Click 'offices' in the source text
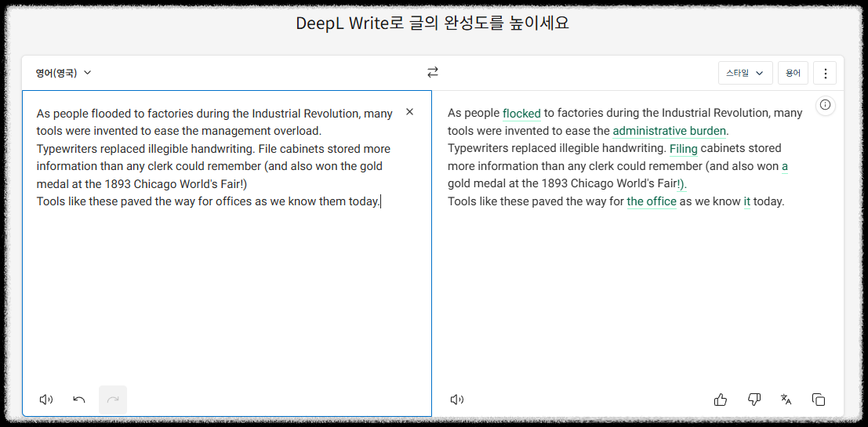Screen dimensions: 868x427 [234, 201]
